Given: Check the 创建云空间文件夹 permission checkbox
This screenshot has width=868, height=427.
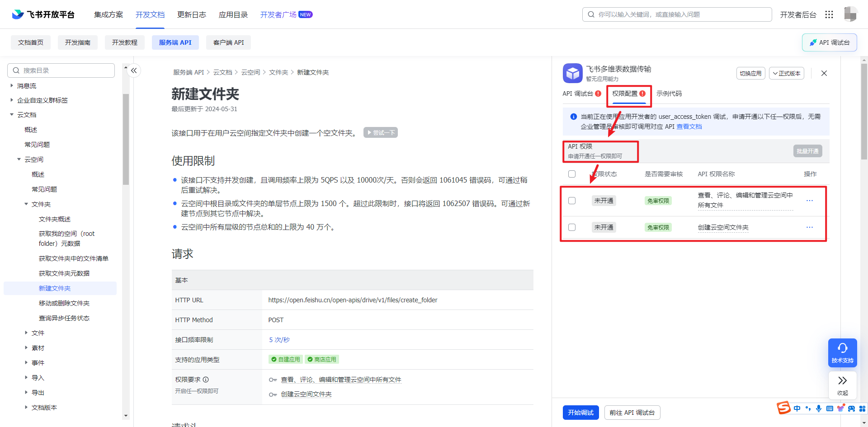Looking at the screenshot, I should point(572,227).
